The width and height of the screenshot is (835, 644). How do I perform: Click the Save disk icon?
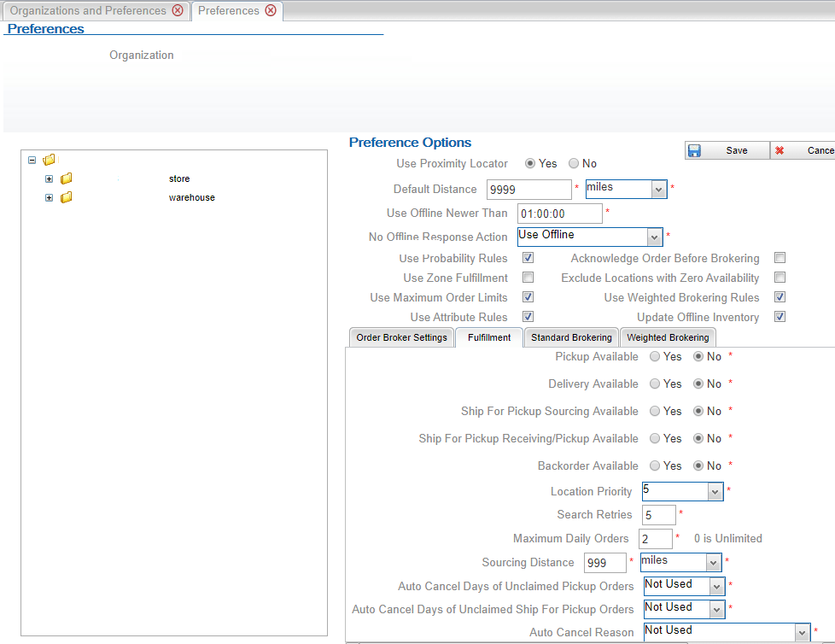coord(694,149)
